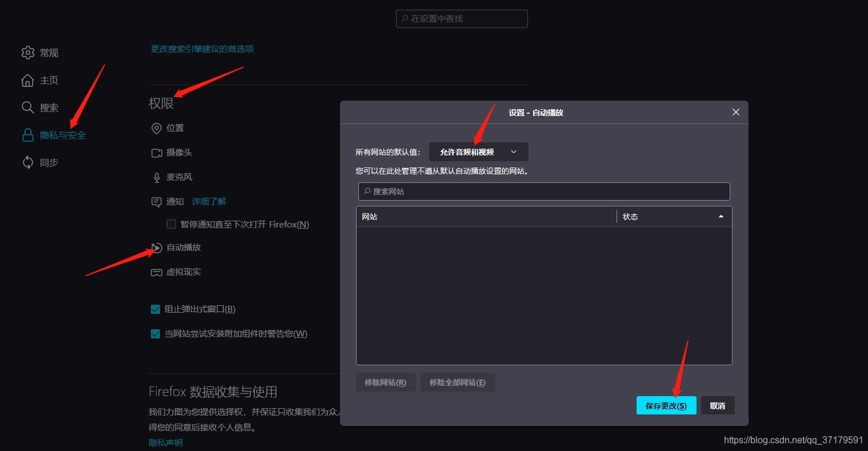Open the 允许音频和视频 dropdown
Screen dimensions: 868x451
coord(478,151)
